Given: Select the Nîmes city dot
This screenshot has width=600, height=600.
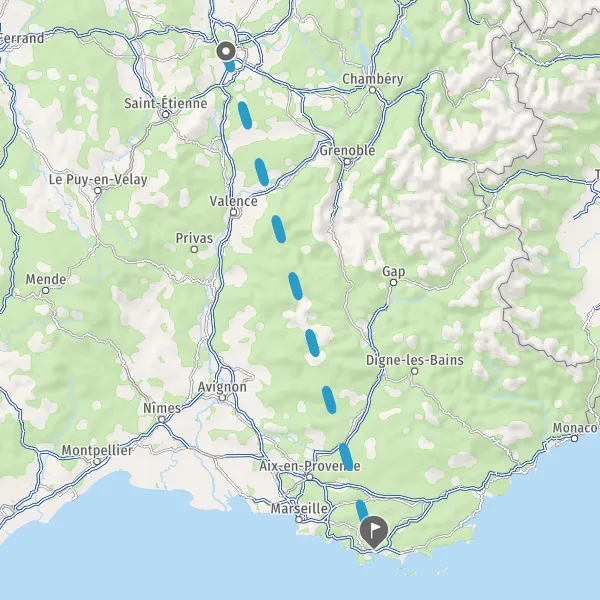Looking at the screenshot, I should (x=162, y=420).
